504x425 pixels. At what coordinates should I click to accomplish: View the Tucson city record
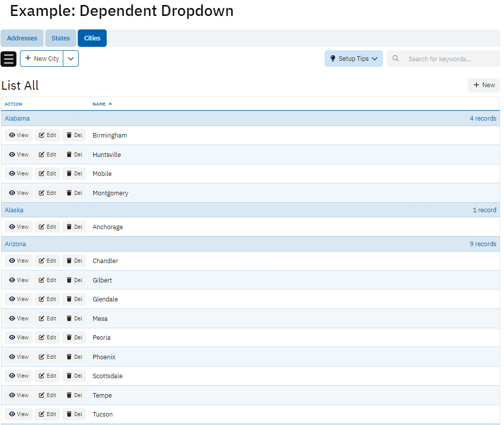tap(19, 415)
